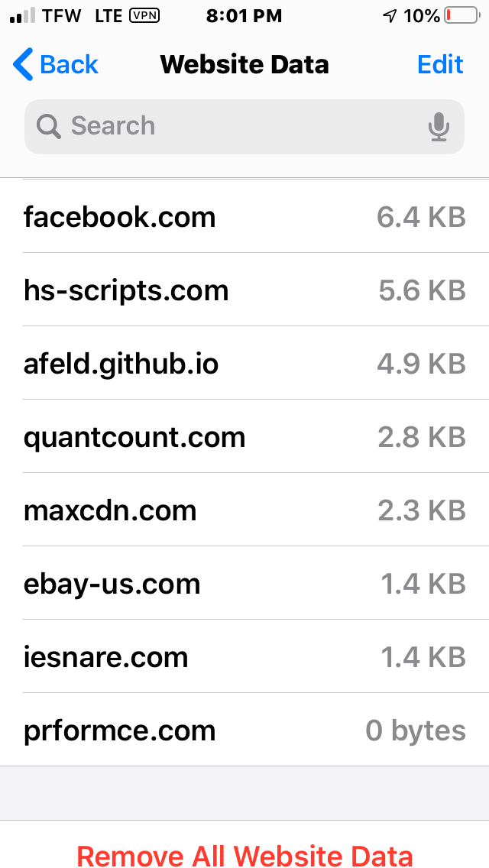Screen dimensions: 489x868
Task: Tap the microphone dictation icon
Action: 439,126
